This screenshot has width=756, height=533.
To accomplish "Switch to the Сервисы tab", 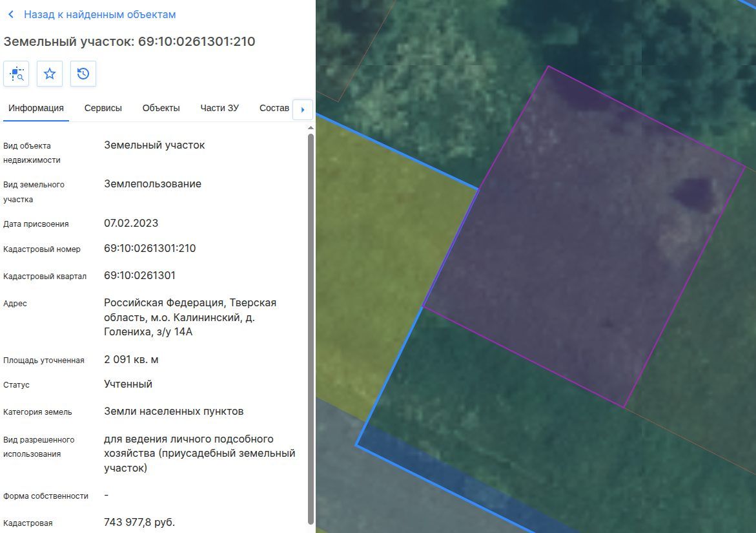I will coord(103,108).
